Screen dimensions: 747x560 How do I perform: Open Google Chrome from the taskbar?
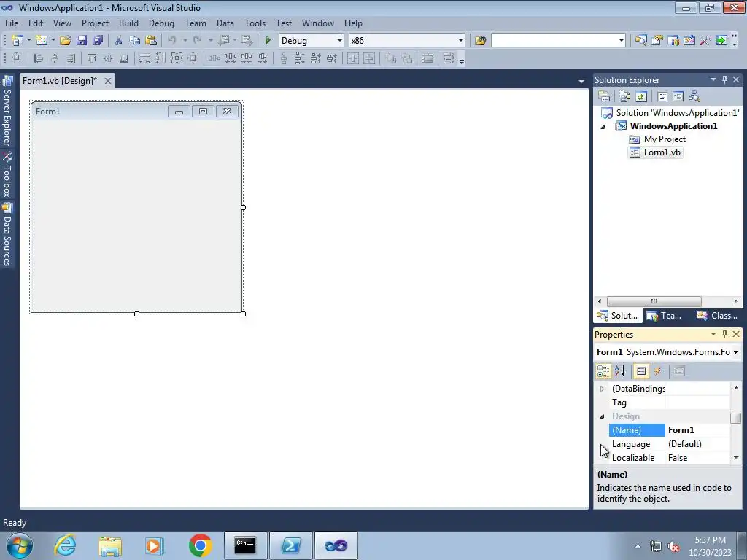200,545
